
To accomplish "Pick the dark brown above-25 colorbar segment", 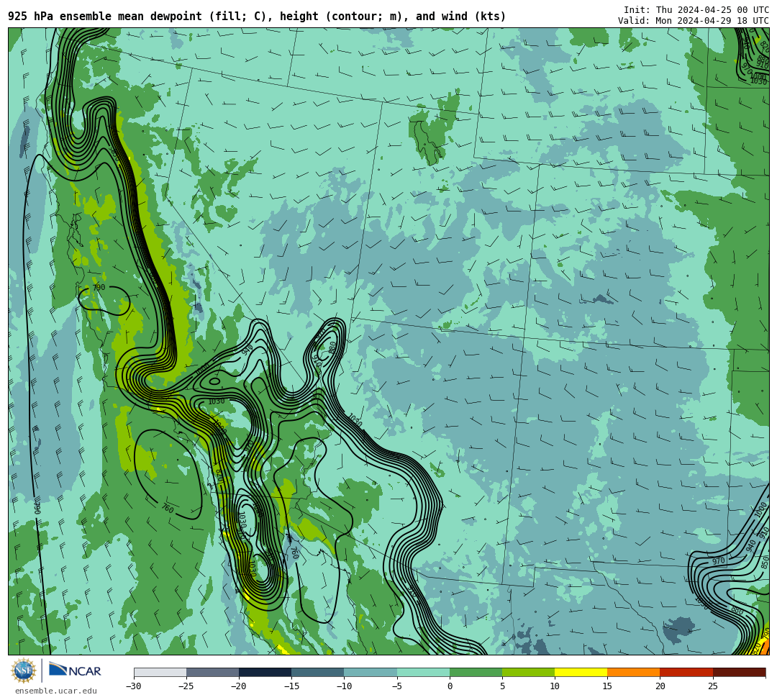I will coord(739,672).
